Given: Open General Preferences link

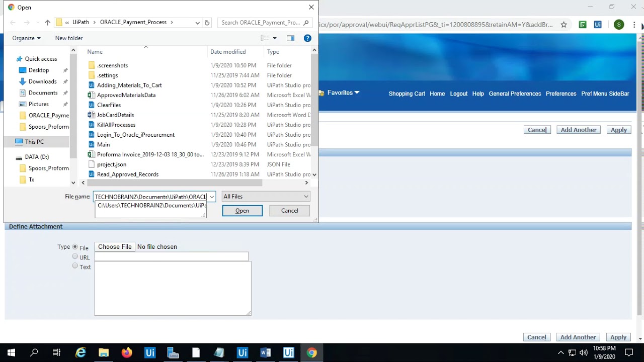Looking at the screenshot, I should point(515,94).
